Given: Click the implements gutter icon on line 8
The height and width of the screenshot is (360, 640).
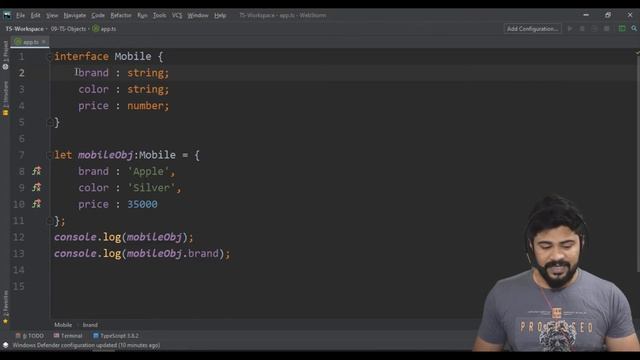Looking at the screenshot, I should pyautogui.click(x=37, y=171).
